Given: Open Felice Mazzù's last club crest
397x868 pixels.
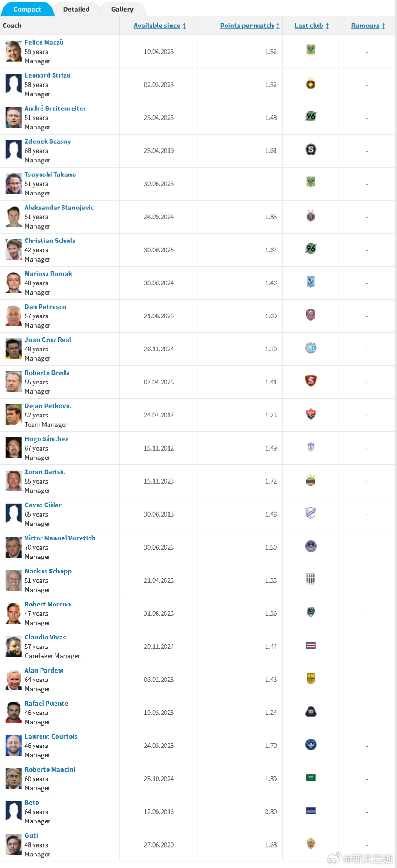Looking at the screenshot, I should [x=311, y=50].
